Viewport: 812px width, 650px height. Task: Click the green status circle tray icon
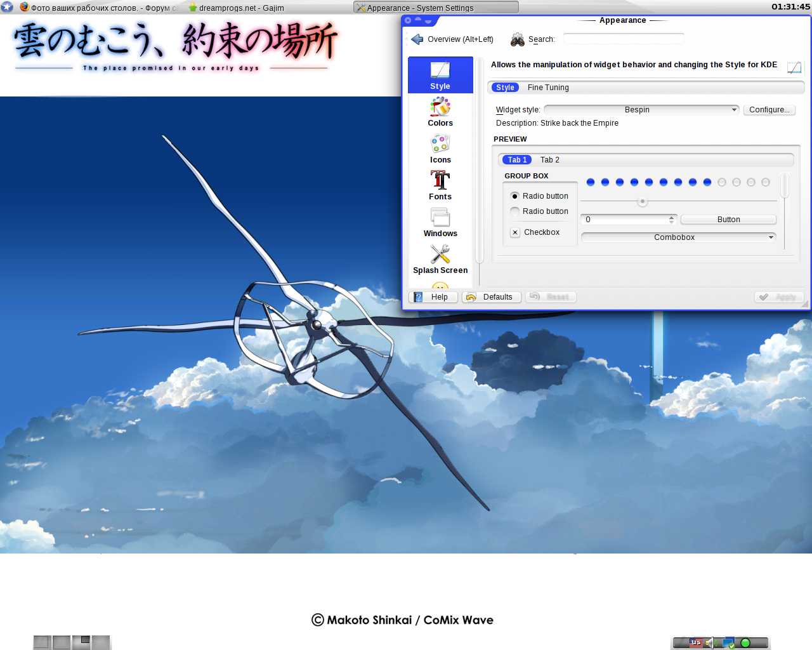745,643
